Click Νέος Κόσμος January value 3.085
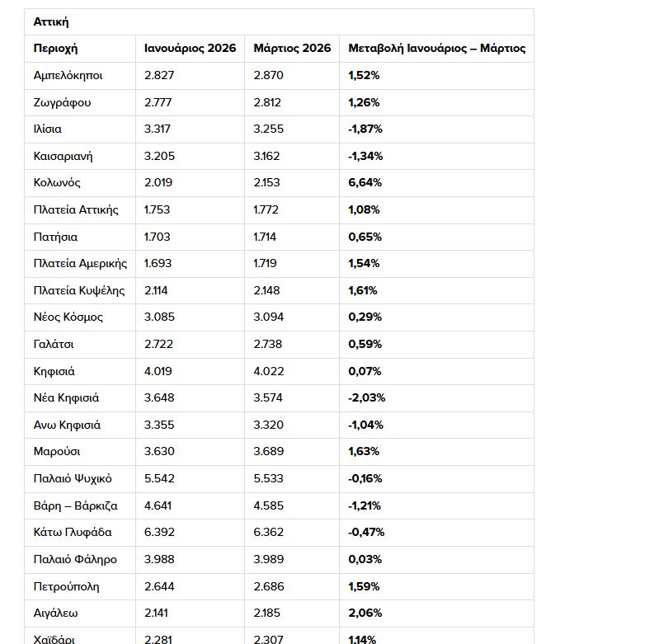The height and width of the screenshot is (644, 659). [x=159, y=317]
